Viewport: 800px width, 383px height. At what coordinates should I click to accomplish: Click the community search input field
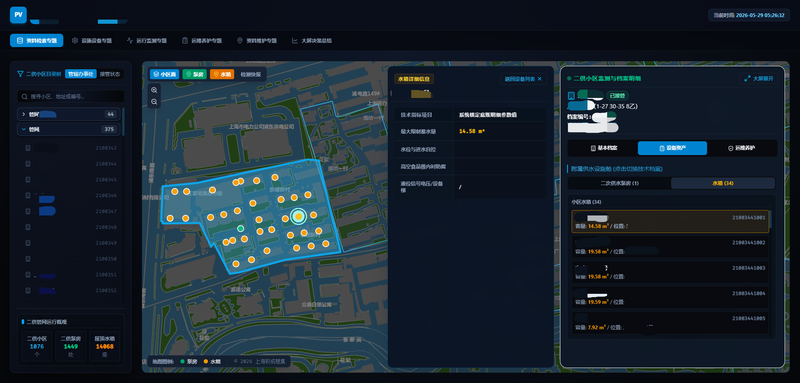tap(71, 96)
